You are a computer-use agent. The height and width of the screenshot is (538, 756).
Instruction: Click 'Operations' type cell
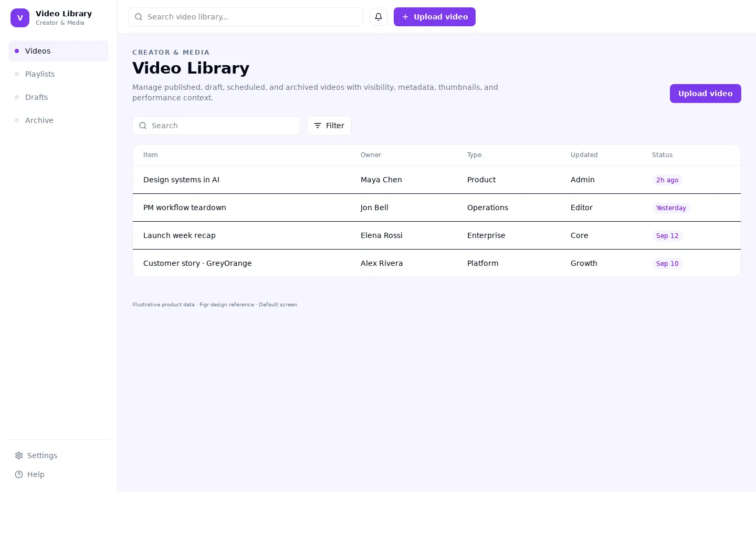click(488, 208)
